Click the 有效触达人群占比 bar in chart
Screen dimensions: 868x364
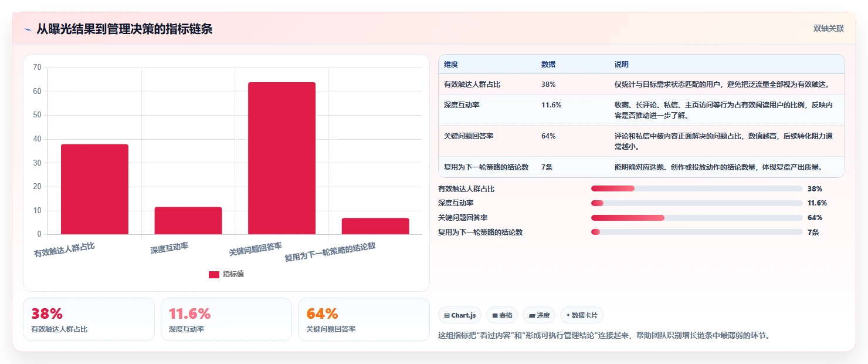(94, 189)
